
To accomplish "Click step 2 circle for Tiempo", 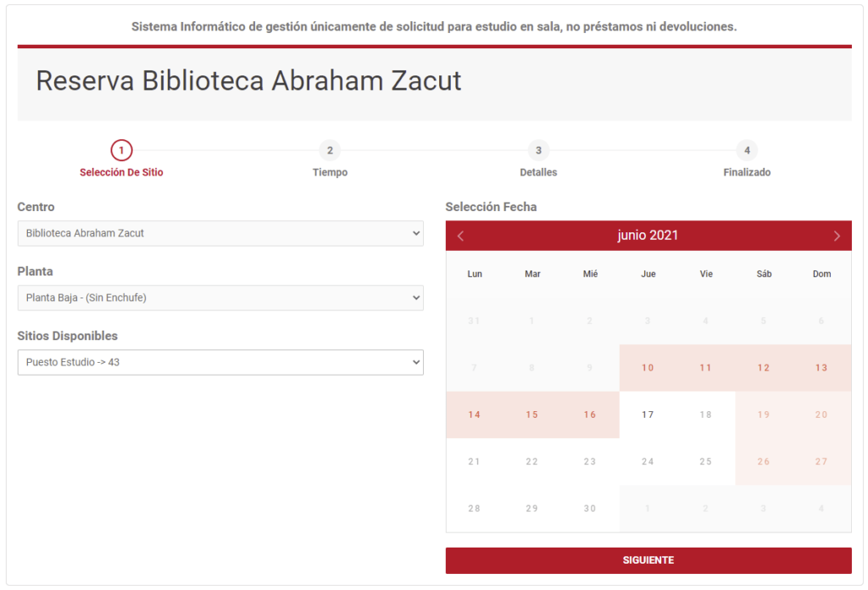I will click(x=330, y=151).
